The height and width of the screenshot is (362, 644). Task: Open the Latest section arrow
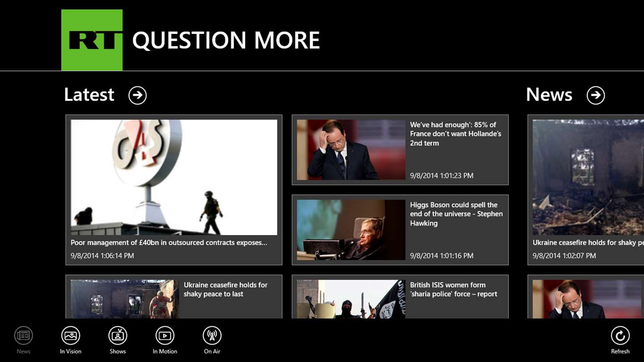point(137,95)
